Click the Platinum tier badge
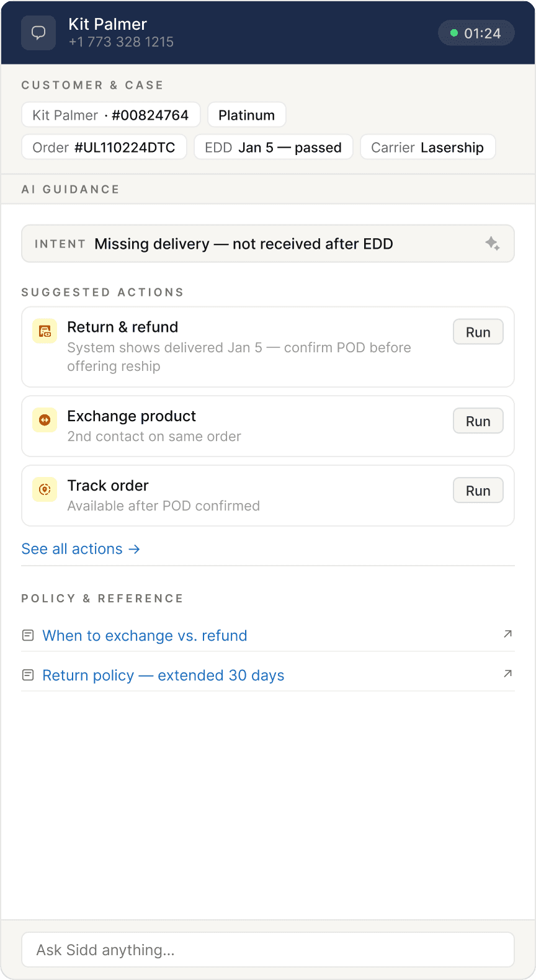This screenshot has height=980, width=536. [246, 115]
